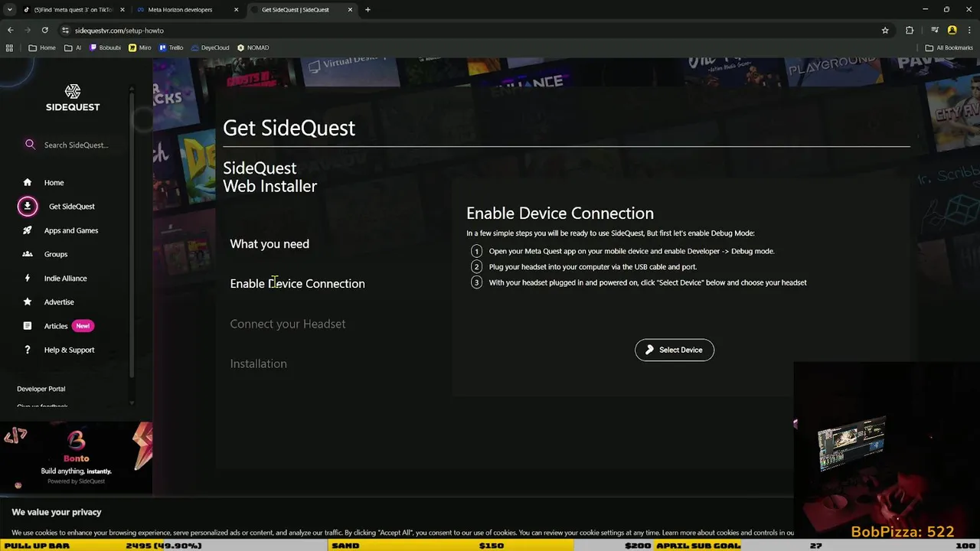Open the Chrome profile avatar
This screenshot has width=980, height=551.
952,30
